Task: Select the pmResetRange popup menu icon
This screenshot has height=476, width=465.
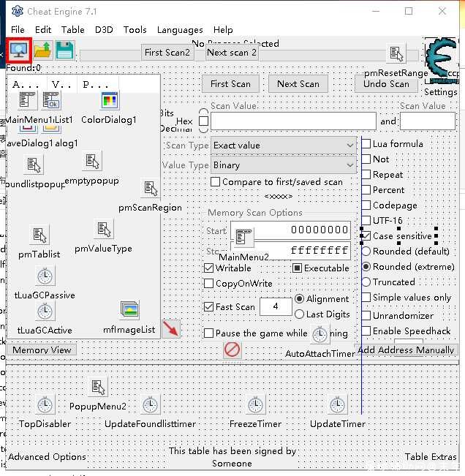Action: pyautogui.click(x=396, y=53)
